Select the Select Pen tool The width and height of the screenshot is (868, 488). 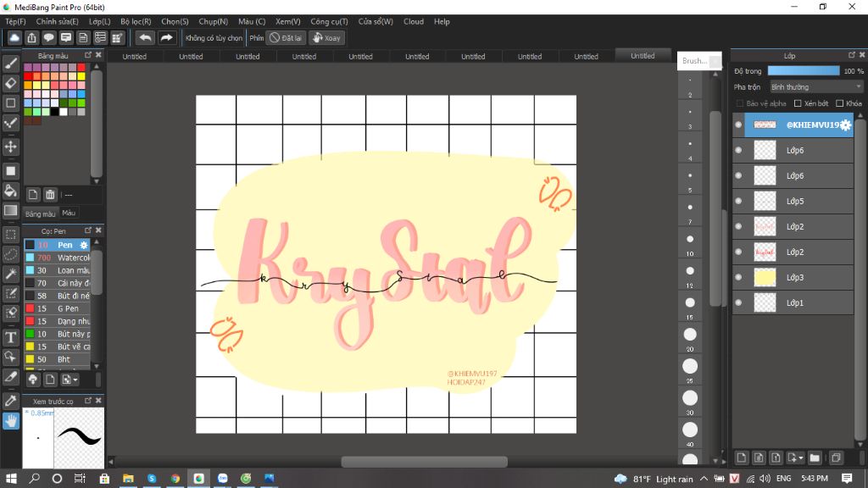click(x=10, y=293)
